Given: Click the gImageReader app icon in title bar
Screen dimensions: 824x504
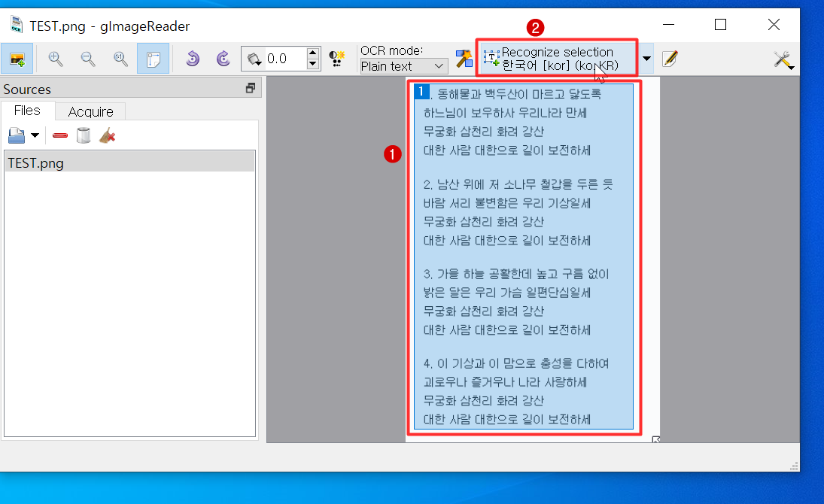Looking at the screenshot, I should click(x=17, y=26).
